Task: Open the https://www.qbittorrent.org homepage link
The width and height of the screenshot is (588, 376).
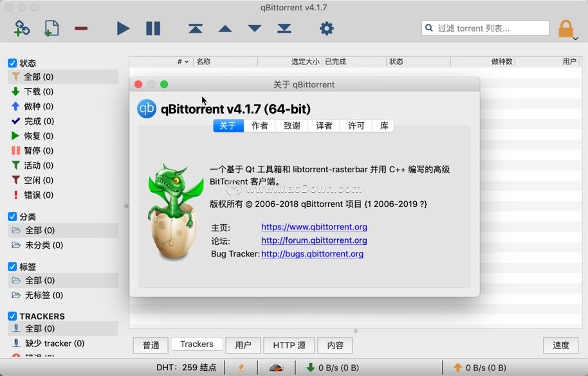Action: click(x=314, y=227)
